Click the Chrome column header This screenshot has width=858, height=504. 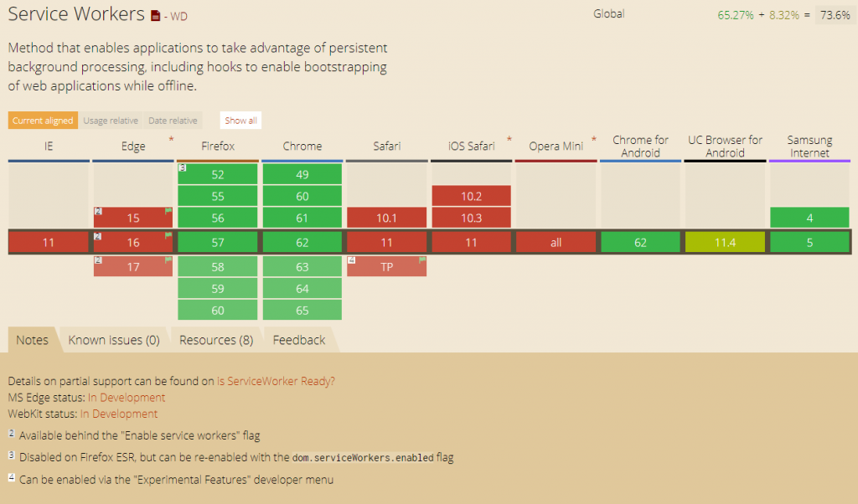click(302, 146)
